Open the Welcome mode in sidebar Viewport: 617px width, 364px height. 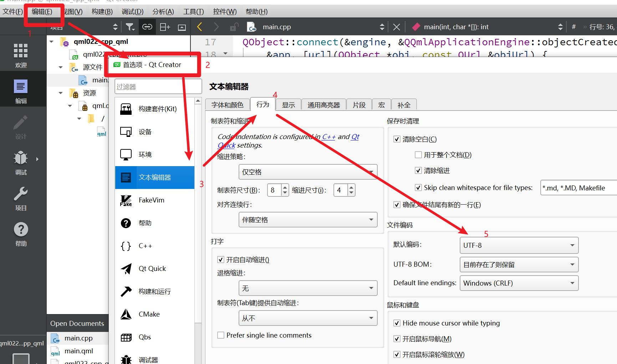point(21,55)
